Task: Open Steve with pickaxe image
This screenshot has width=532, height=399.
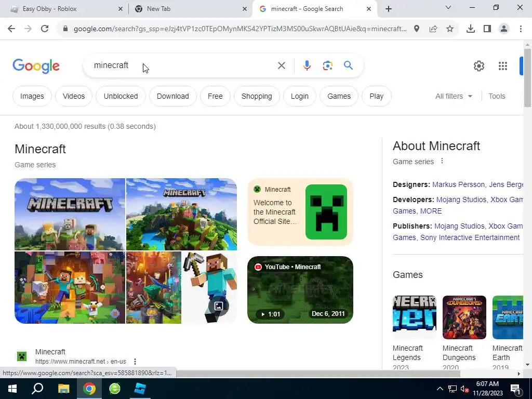Action: pos(209,287)
